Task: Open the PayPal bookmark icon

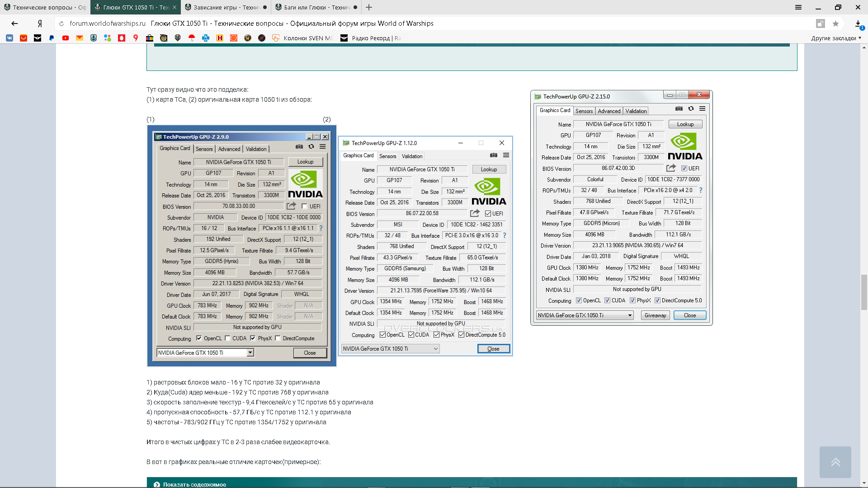Action: point(52,38)
